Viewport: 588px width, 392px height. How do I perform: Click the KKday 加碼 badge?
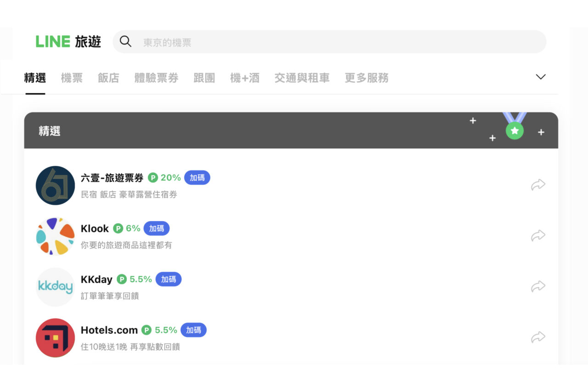(x=169, y=279)
